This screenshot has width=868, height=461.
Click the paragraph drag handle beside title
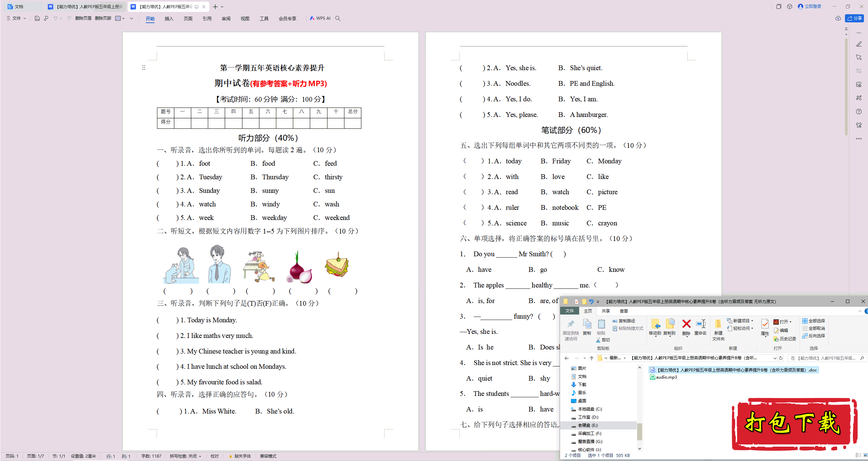pos(144,68)
